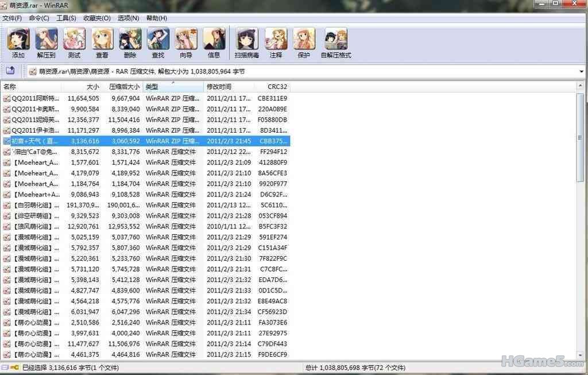Sort the list by 大小 column header
588x375 pixels.
point(92,87)
